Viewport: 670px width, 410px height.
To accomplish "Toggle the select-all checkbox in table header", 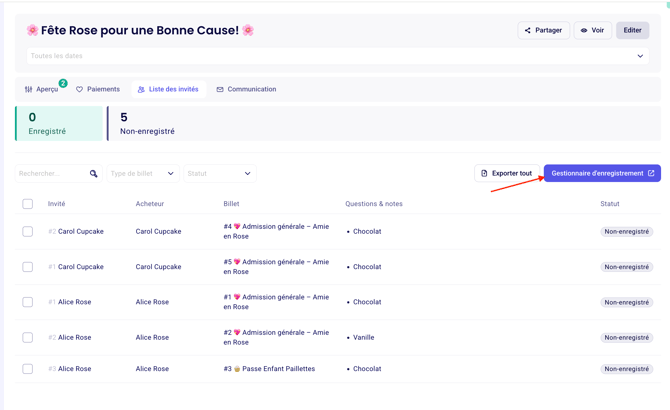I will 28,204.
